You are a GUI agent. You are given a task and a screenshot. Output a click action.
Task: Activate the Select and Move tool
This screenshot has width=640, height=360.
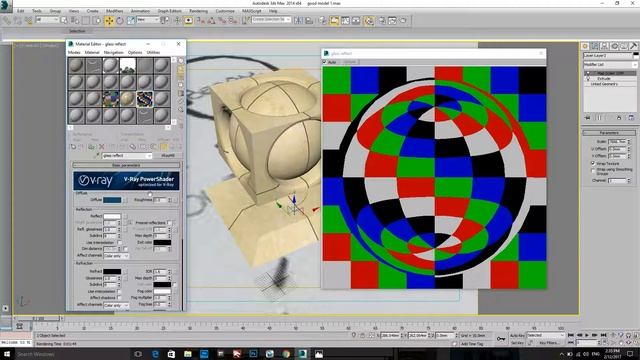coord(109,20)
